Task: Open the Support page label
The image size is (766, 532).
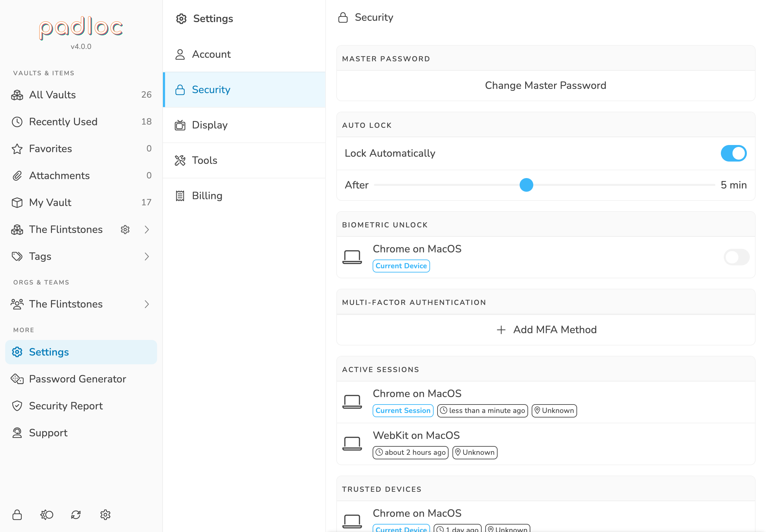Action: pyautogui.click(x=48, y=433)
